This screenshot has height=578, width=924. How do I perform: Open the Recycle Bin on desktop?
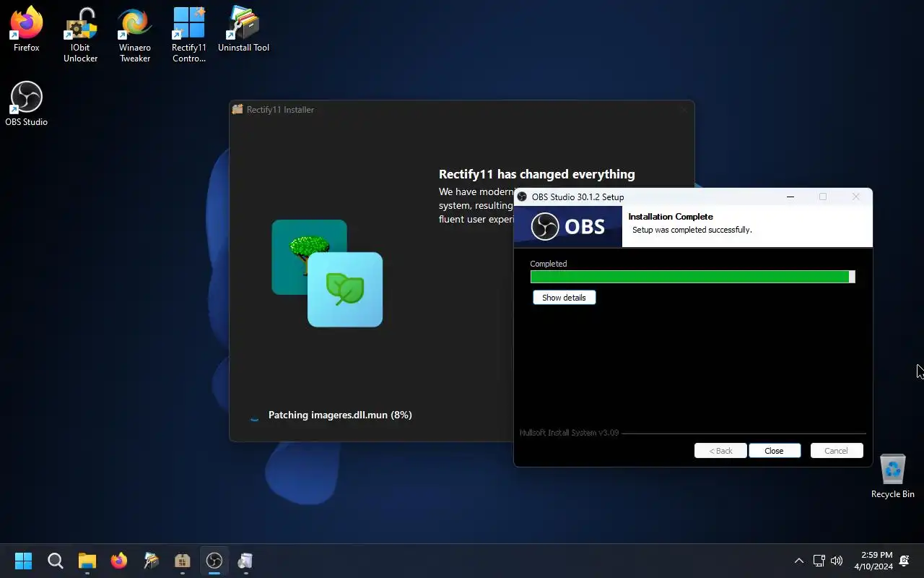point(893,476)
